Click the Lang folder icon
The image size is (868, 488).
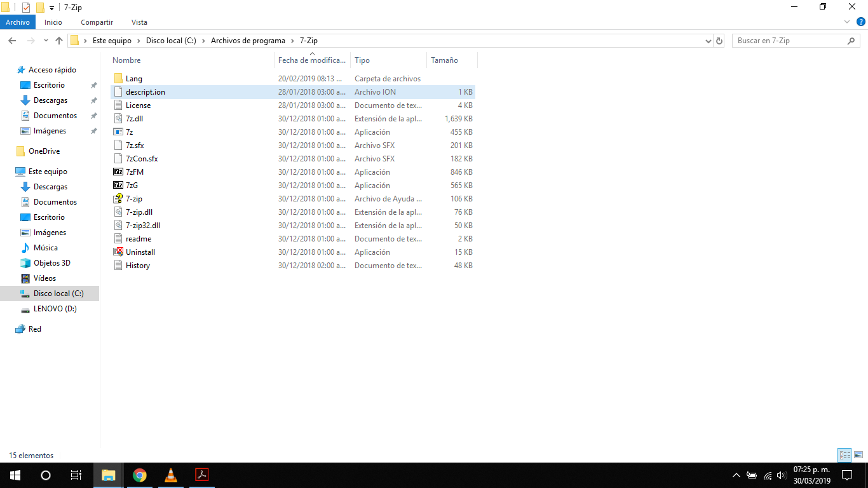pos(118,79)
